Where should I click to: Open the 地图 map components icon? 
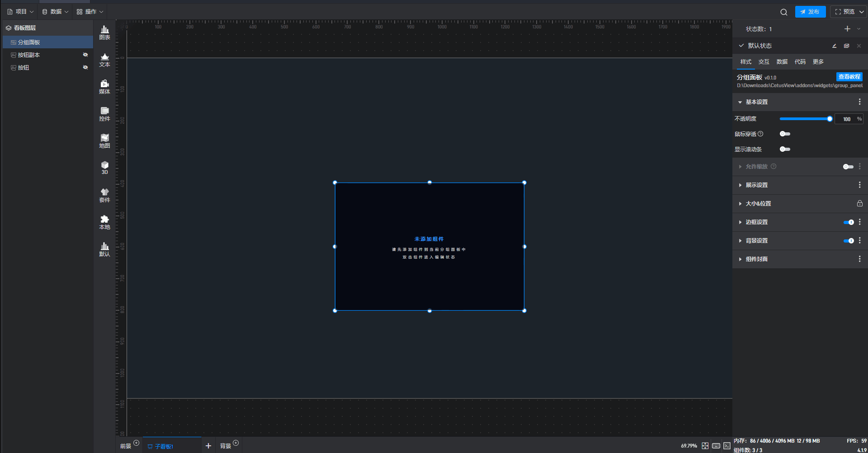click(104, 141)
